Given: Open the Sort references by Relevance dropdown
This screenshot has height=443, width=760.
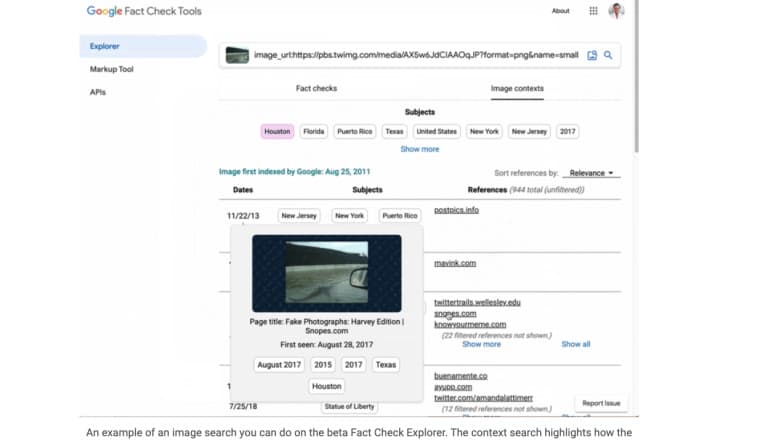Looking at the screenshot, I should [x=591, y=173].
